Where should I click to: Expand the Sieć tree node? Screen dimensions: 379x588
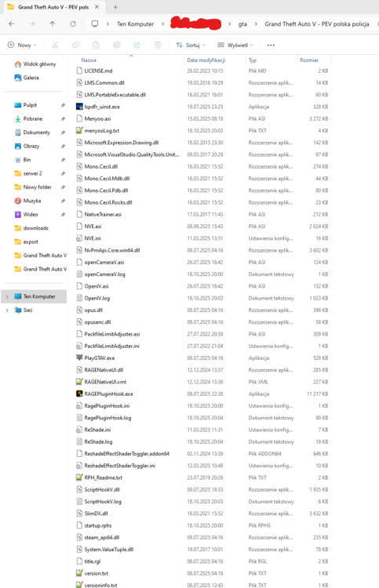click(x=7, y=310)
